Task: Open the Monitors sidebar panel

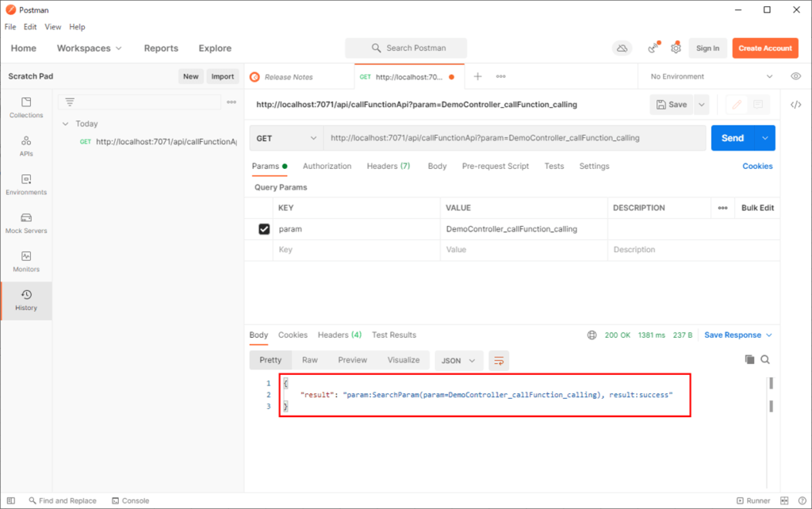Action: (x=25, y=262)
